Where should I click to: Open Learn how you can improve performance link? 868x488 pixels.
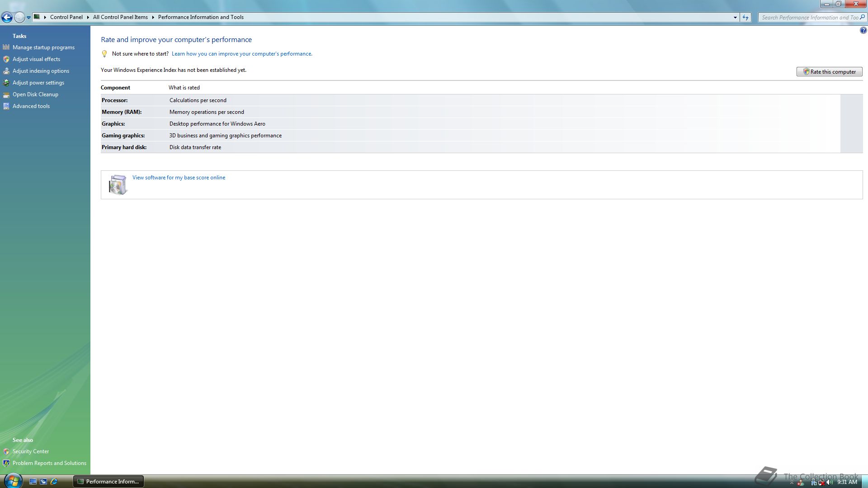(241, 54)
